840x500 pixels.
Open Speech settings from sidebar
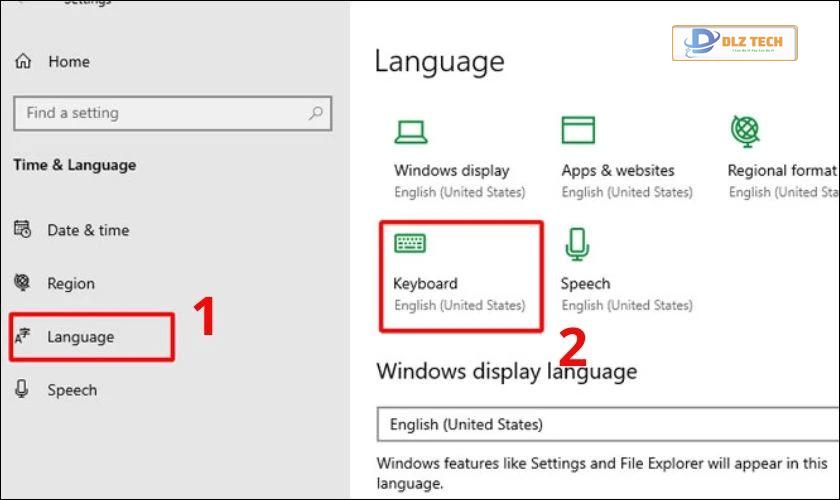72,390
